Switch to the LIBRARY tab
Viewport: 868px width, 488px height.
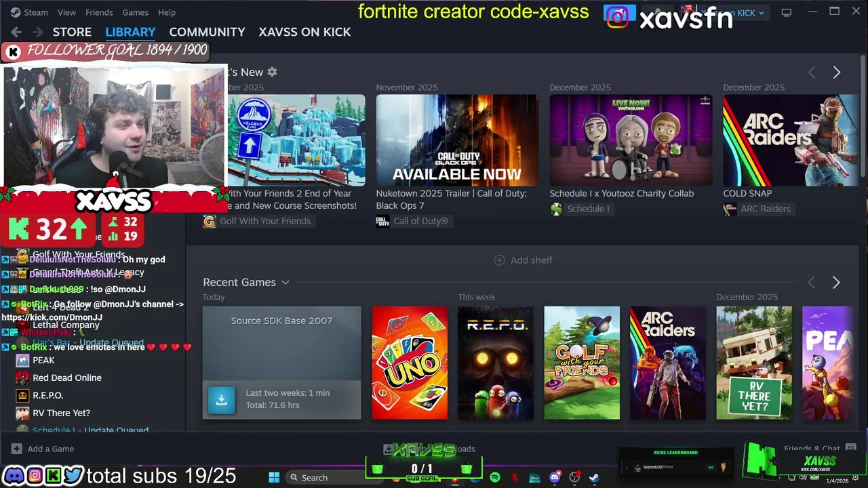pos(130,32)
